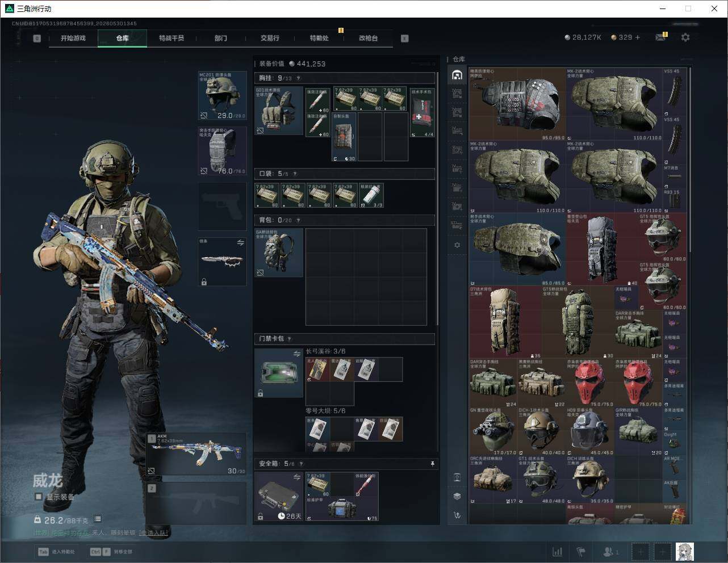This screenshot has height=563, width=728.
Task: Select the equipped armor vest slot 76.0
Action: click(x=222, y=151)
